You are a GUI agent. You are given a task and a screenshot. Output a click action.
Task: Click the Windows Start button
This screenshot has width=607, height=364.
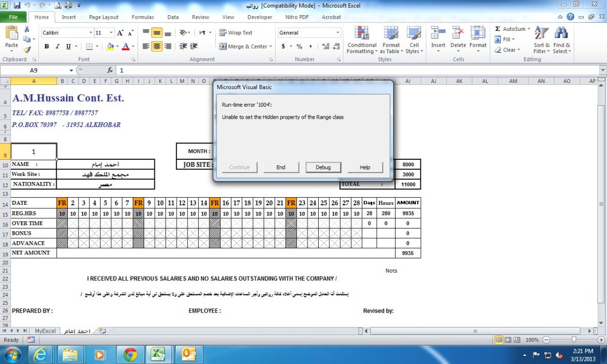point(12,354)
